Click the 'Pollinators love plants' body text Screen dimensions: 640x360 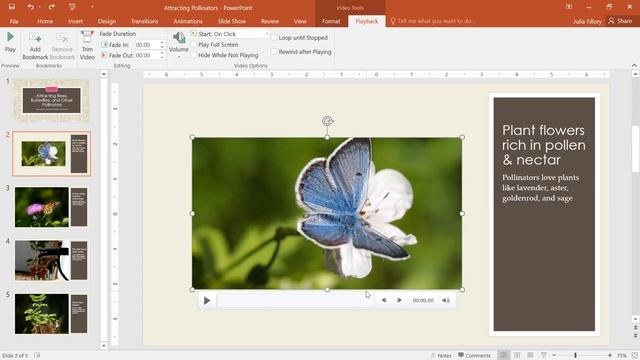point(540,188)
